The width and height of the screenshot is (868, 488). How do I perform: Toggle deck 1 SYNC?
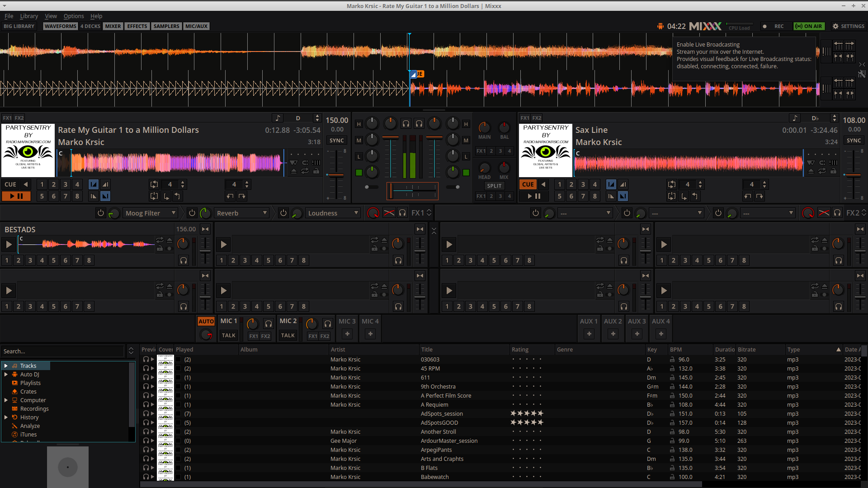click(x=336, y=141)
